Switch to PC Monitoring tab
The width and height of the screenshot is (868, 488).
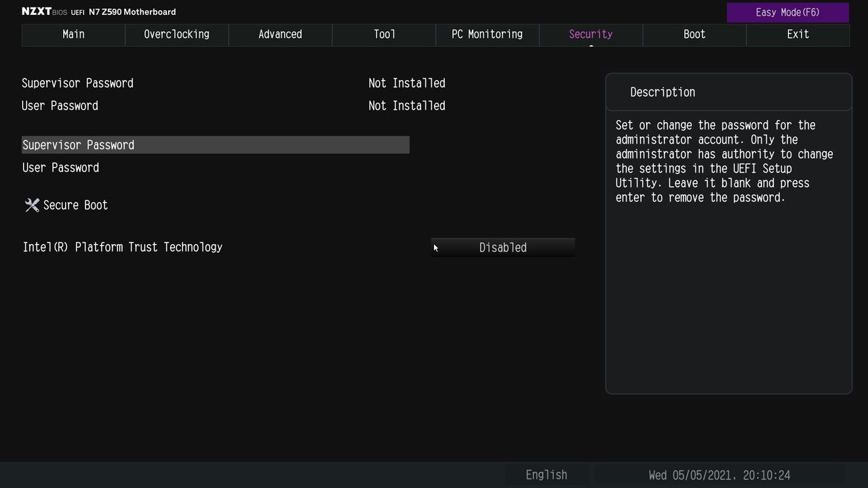[487, 35]
